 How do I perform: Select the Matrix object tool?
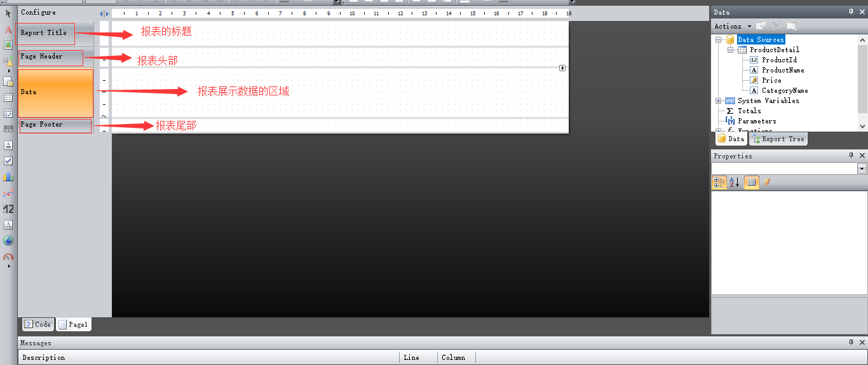[8, 113]
